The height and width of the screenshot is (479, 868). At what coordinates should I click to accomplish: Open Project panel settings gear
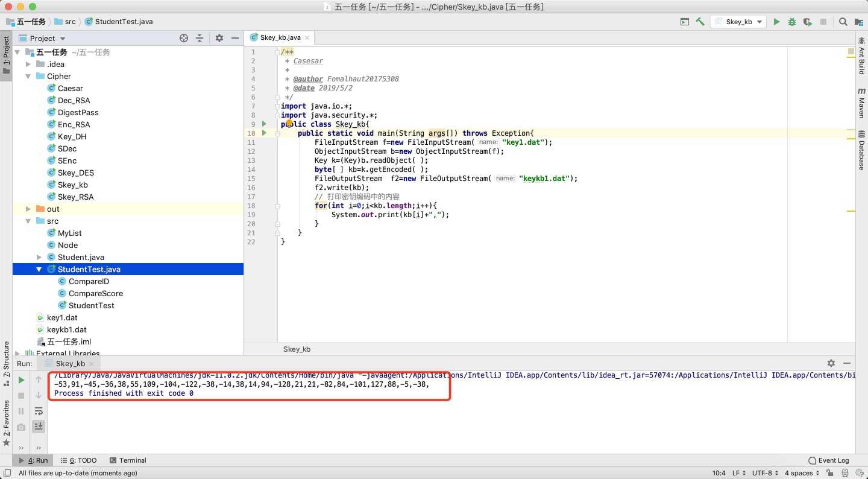click(x=219, y=38)
